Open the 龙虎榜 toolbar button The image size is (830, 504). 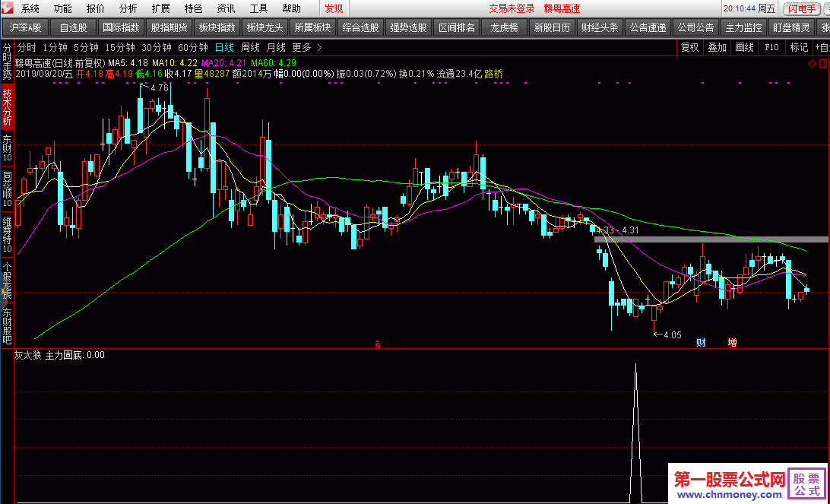click(x=504, y=27)
